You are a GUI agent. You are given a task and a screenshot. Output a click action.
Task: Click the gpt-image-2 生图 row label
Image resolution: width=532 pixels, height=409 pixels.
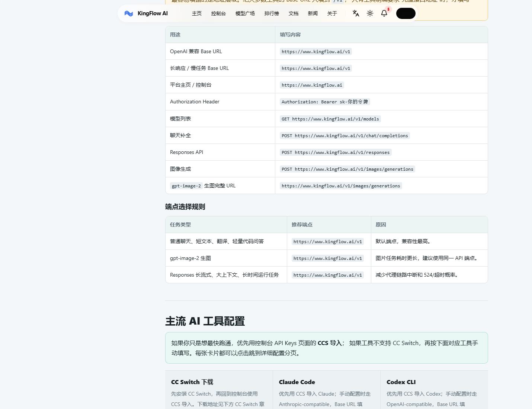(190, 258)
